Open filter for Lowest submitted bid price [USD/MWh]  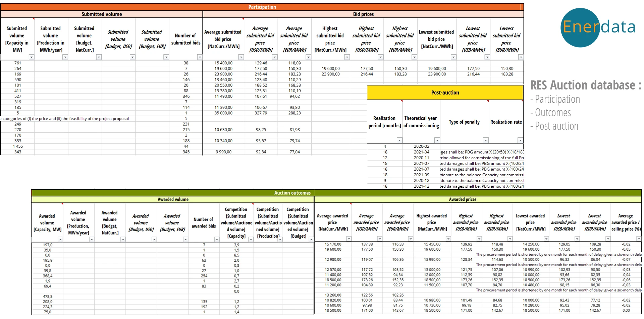[487, 57]
